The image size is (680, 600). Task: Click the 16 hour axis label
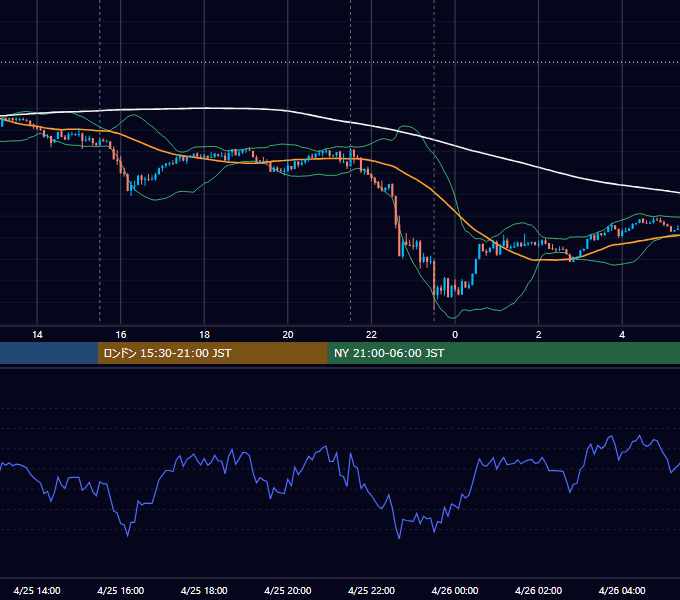tap(121, 335)
